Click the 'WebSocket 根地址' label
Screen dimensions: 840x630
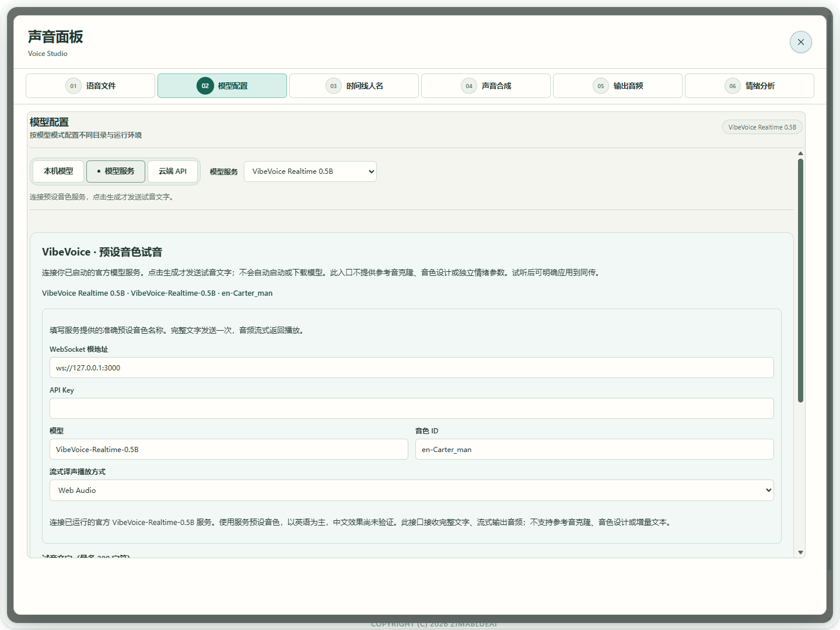[79, 349]
